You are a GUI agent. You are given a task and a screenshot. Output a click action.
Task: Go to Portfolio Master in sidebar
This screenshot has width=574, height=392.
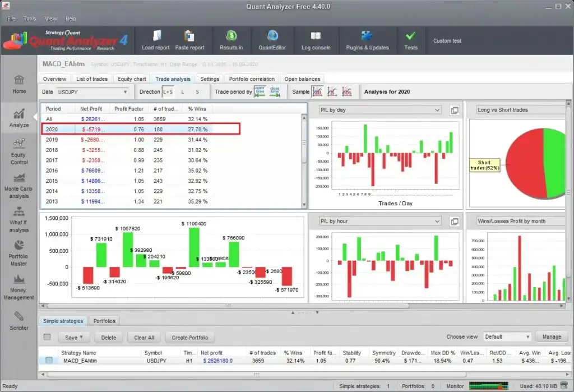coord(18,252)
